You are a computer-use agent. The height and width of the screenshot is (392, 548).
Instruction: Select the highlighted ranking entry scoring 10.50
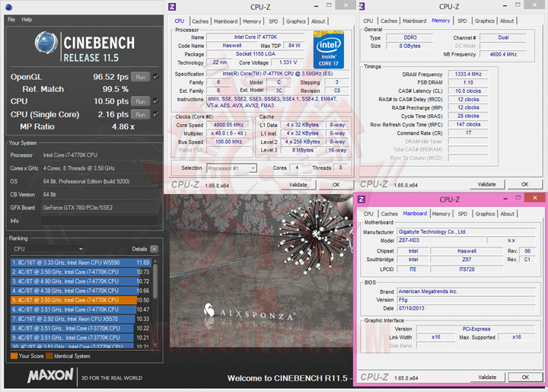pos(80,300)
